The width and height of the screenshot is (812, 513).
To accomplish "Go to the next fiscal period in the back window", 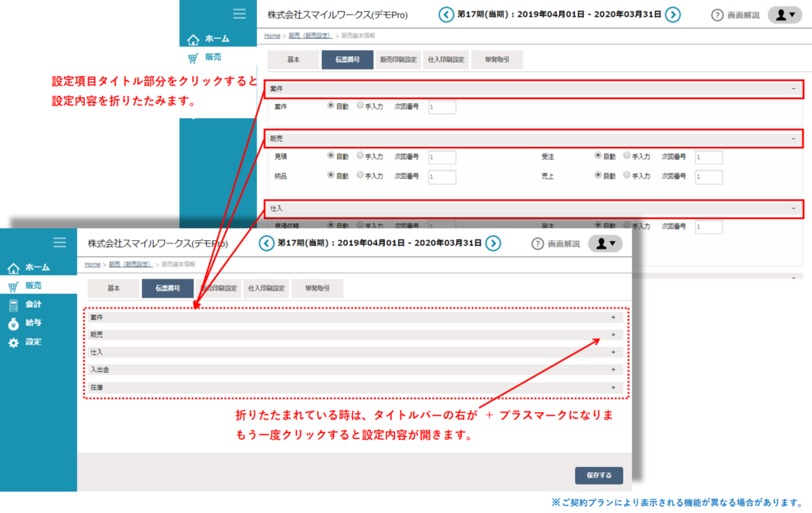I will (x=672, y=14).
